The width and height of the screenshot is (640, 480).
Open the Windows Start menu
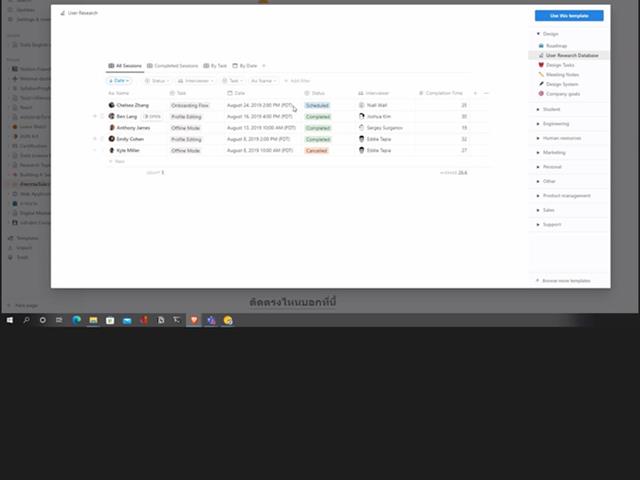(10, 320)
